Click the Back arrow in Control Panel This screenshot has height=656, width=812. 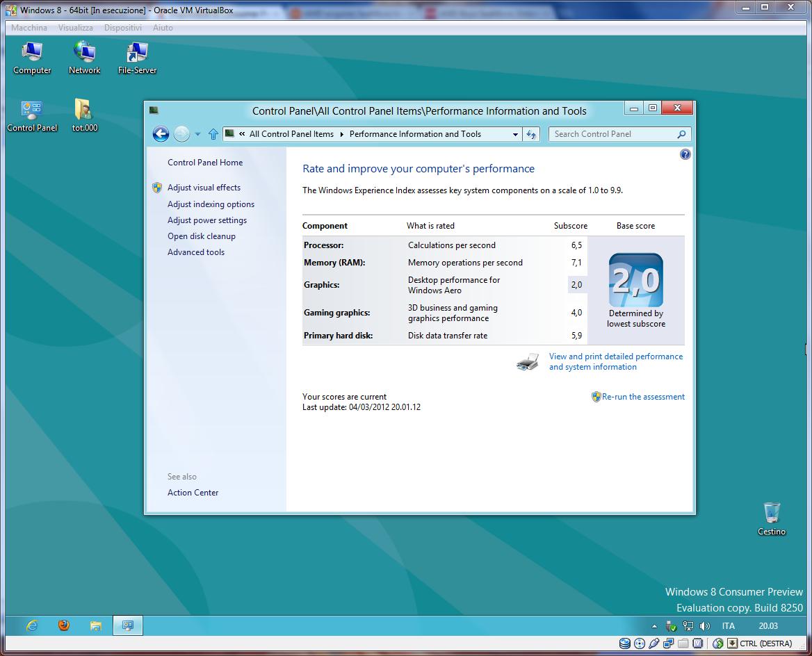pos(161,134)
